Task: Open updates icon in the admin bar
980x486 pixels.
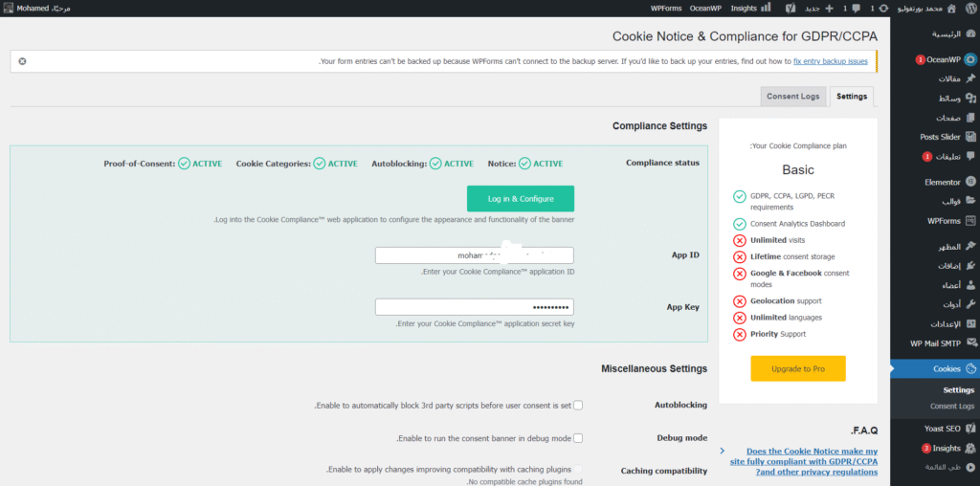Action: (x=883, y=8)
